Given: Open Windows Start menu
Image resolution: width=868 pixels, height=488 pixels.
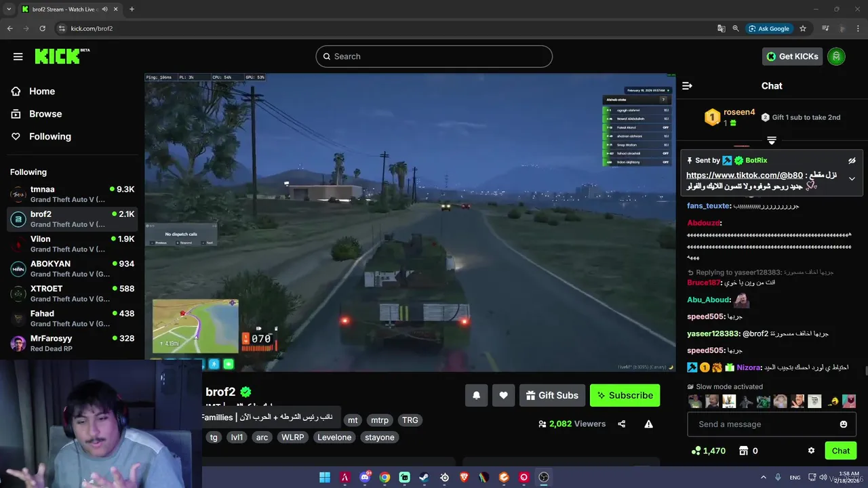Looking at the screenshot, I should coord(325,477).
